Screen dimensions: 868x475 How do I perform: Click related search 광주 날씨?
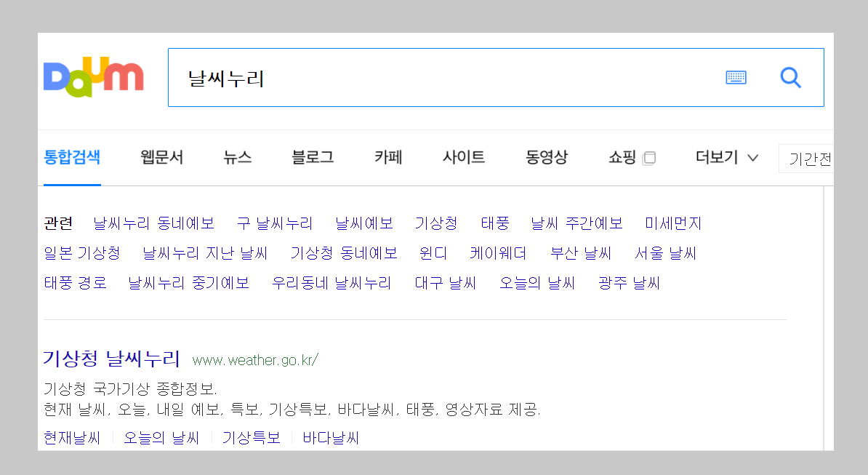click(629, 283)
